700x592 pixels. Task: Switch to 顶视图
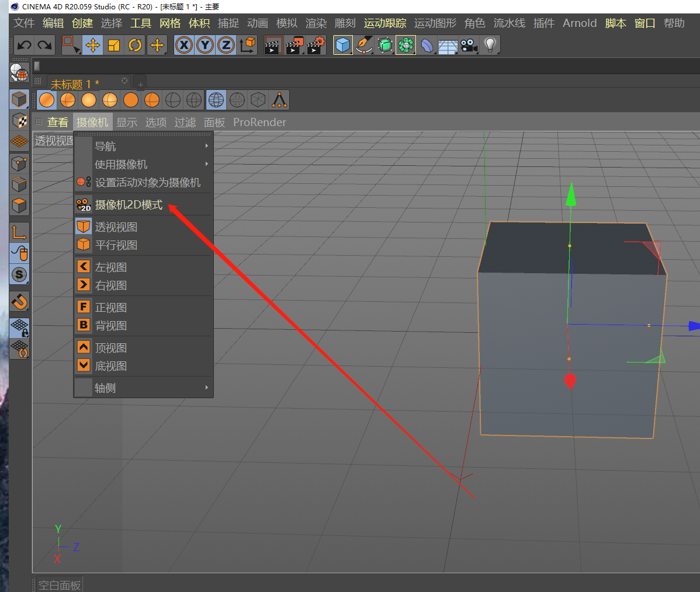coord(143,347)
